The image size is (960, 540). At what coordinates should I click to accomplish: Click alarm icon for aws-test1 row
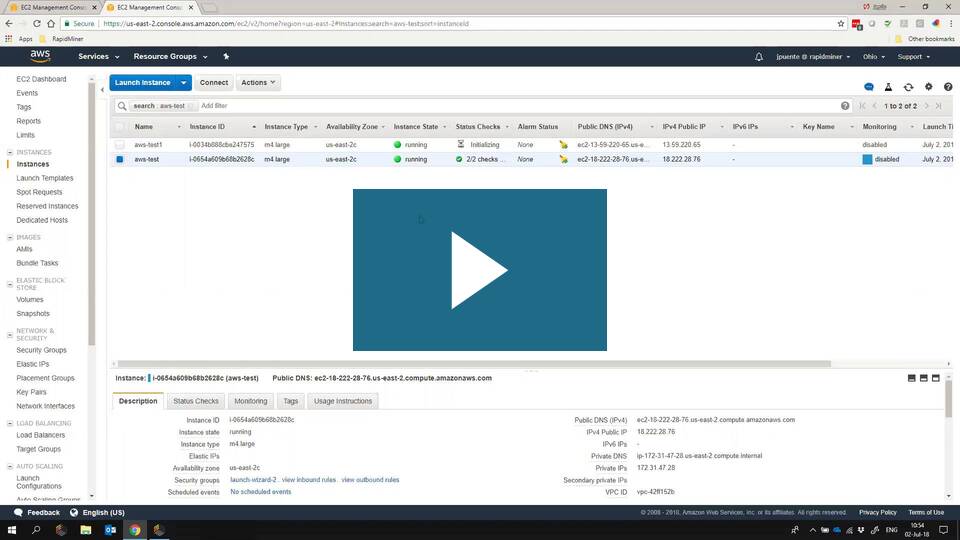tap(563, 145)
